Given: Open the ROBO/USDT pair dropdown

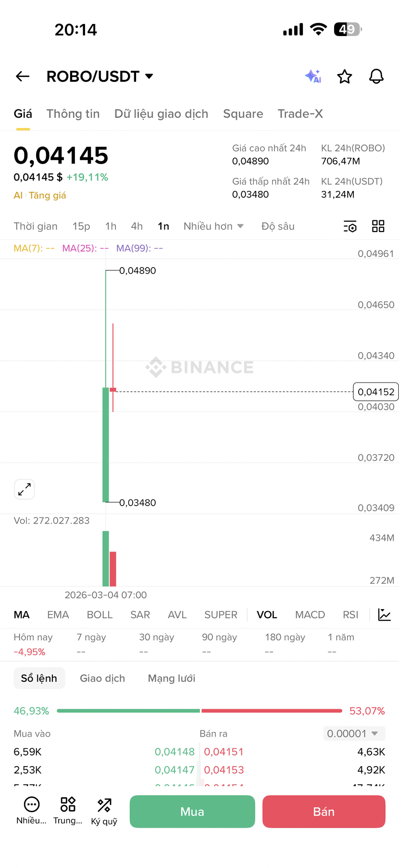Looking at the screenshot, I should click(x=100, y=77).
